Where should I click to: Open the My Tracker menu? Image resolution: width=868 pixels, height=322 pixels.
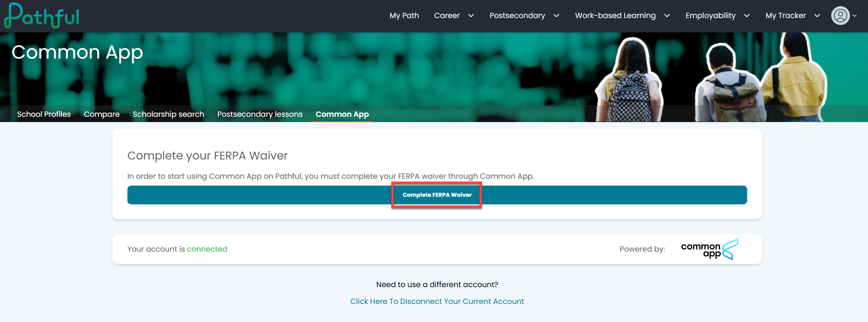coord(785,16)
